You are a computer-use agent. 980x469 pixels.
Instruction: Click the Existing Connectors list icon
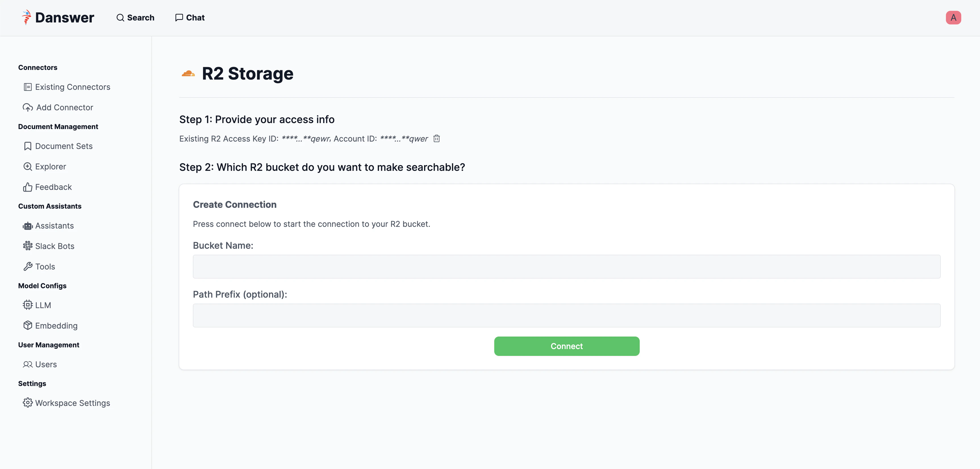click(x=27, y=87)
